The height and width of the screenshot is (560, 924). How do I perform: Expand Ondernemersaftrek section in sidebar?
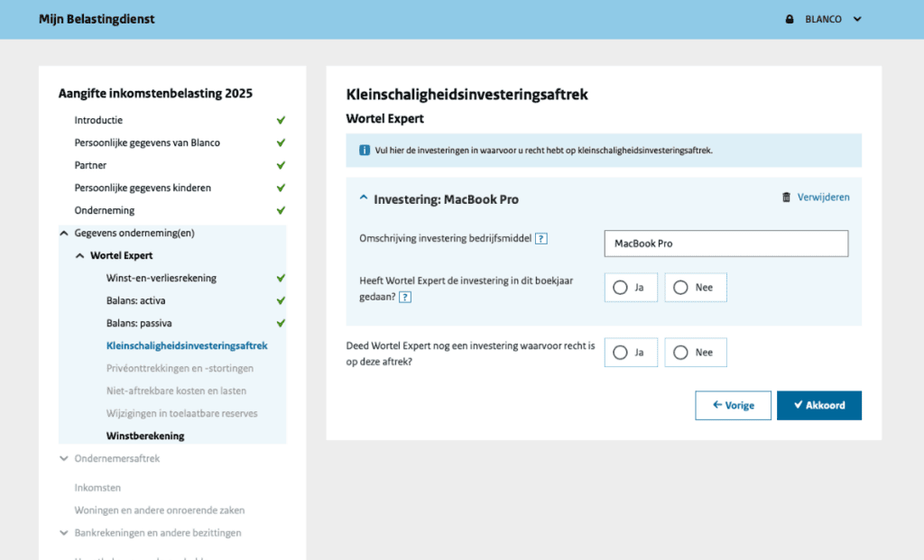[x=64, y=458]
